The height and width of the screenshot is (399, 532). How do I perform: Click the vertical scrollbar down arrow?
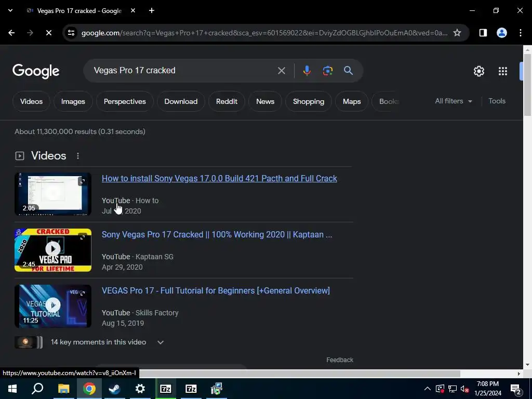(527, 365)
